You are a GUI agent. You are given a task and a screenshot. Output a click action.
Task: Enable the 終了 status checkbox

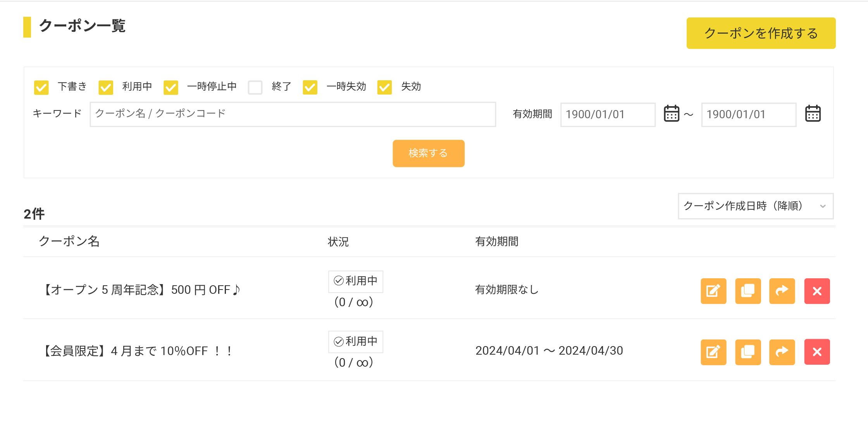pyautogui.click(x=255, y=87)
